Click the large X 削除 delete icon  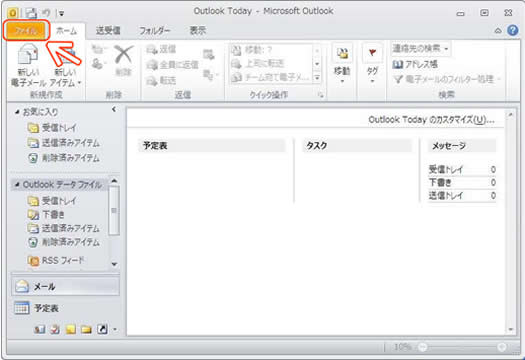[x=124, y=60]
